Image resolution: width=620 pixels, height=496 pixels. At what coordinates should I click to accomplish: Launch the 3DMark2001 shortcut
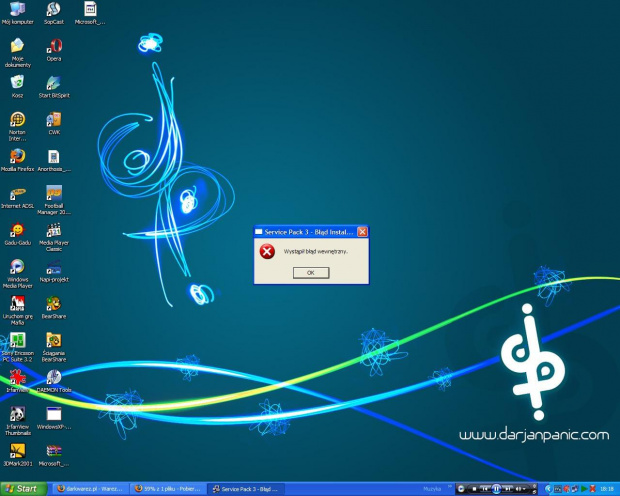(x=17, y=454)
